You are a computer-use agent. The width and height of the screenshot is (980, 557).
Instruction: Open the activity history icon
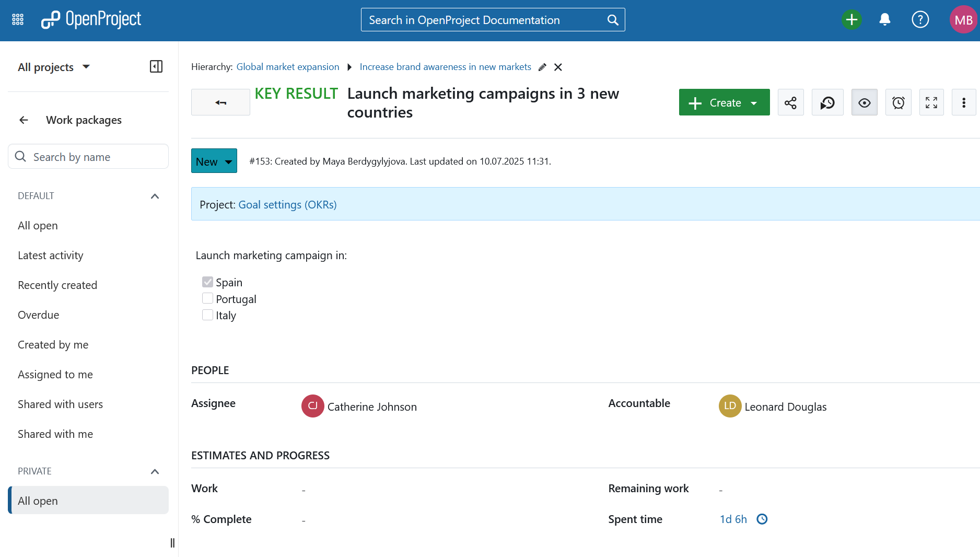point(827,102)
